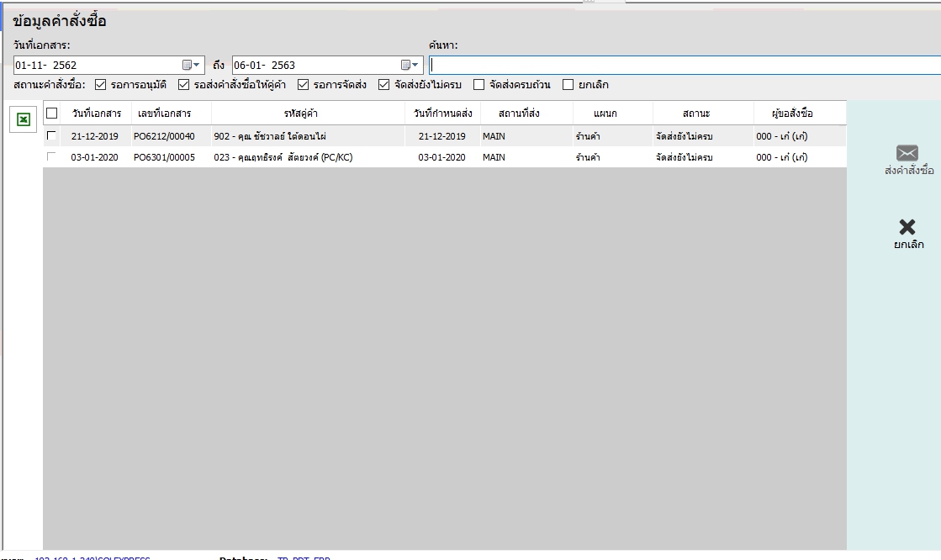Select document number PO6301/00005
The height and width of the screenshot is (560, 941).
click(x=164, y=157)
